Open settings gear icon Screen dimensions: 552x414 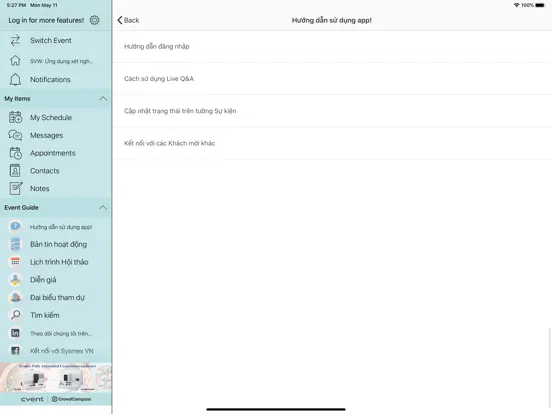click(x=94, y=20)
